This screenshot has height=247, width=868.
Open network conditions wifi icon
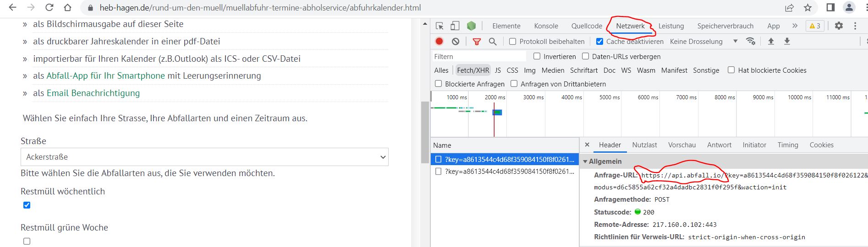click(x=751, y=41)
